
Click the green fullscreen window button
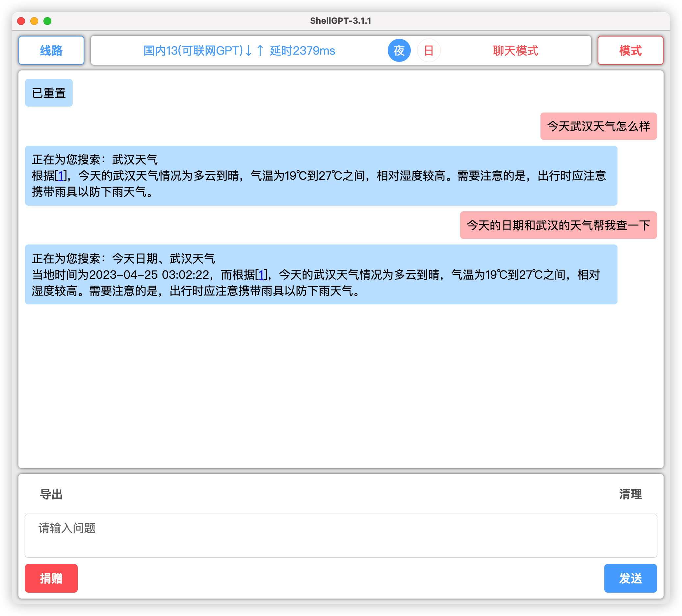click(47, 21)
